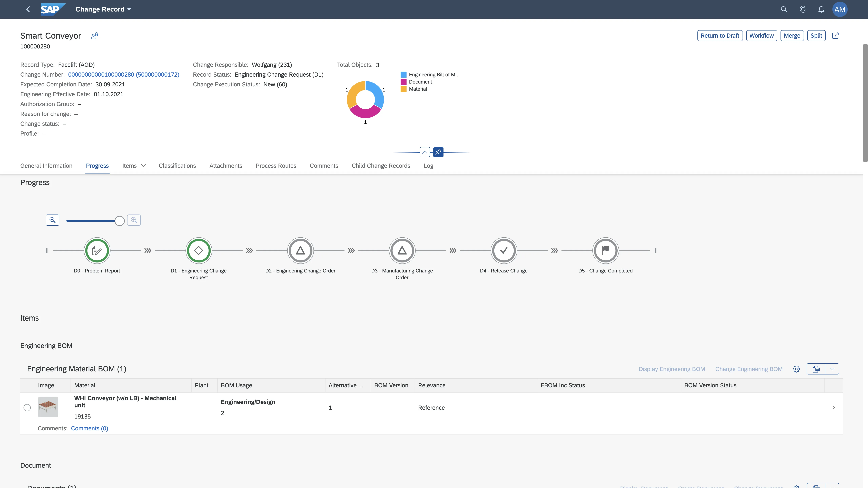Click the Return to Draft button
868x488 pixels.
click(x=720, y=35)
